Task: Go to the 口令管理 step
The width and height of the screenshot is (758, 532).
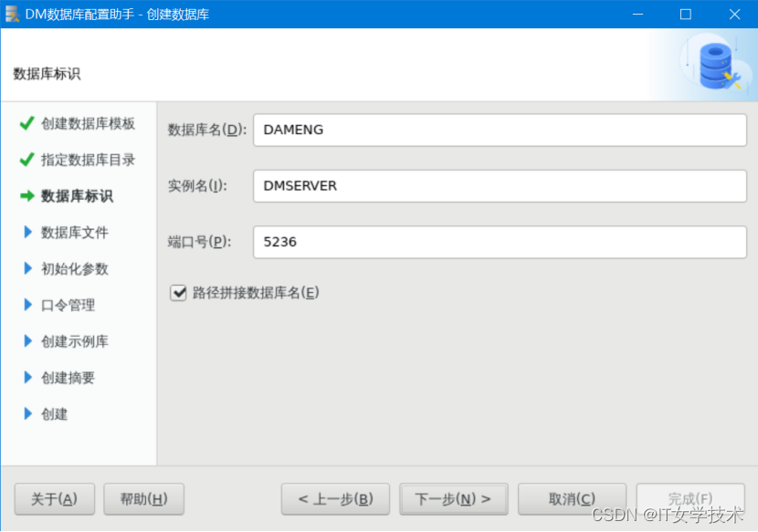Action: tap(68, 306)
